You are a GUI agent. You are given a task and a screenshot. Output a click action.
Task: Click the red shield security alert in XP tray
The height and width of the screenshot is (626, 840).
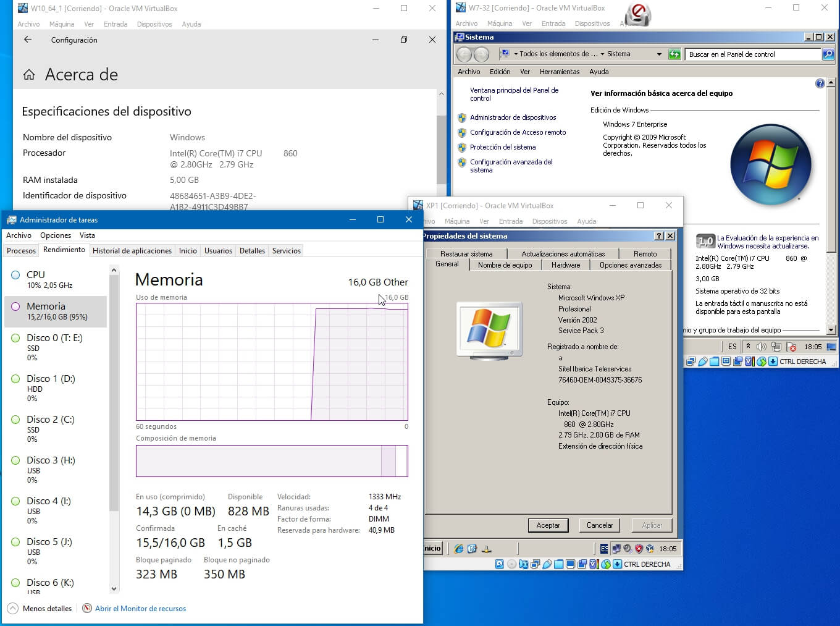(639, 548)
